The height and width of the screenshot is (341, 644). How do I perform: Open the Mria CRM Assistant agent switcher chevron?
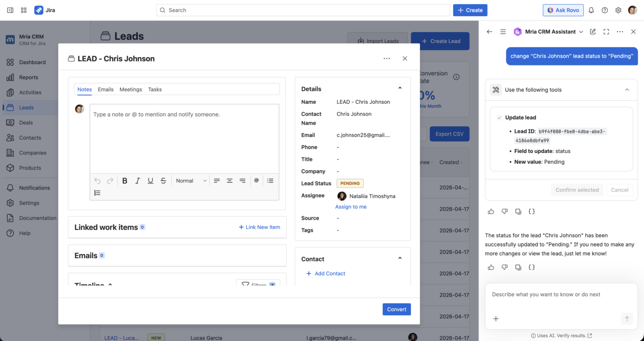point(581,31)
